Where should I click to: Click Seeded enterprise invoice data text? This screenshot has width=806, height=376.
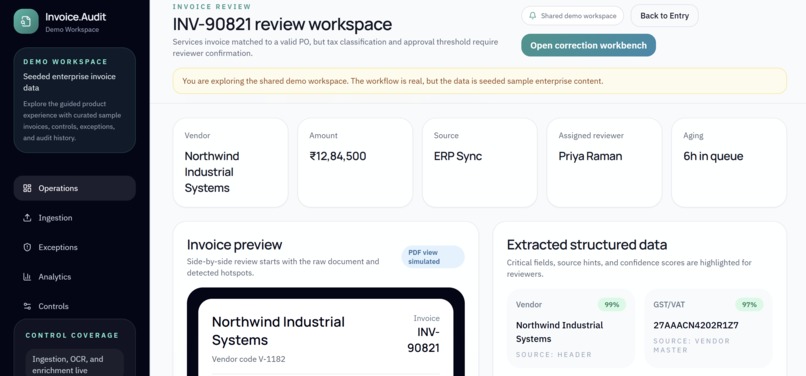[x=69, y=82]
